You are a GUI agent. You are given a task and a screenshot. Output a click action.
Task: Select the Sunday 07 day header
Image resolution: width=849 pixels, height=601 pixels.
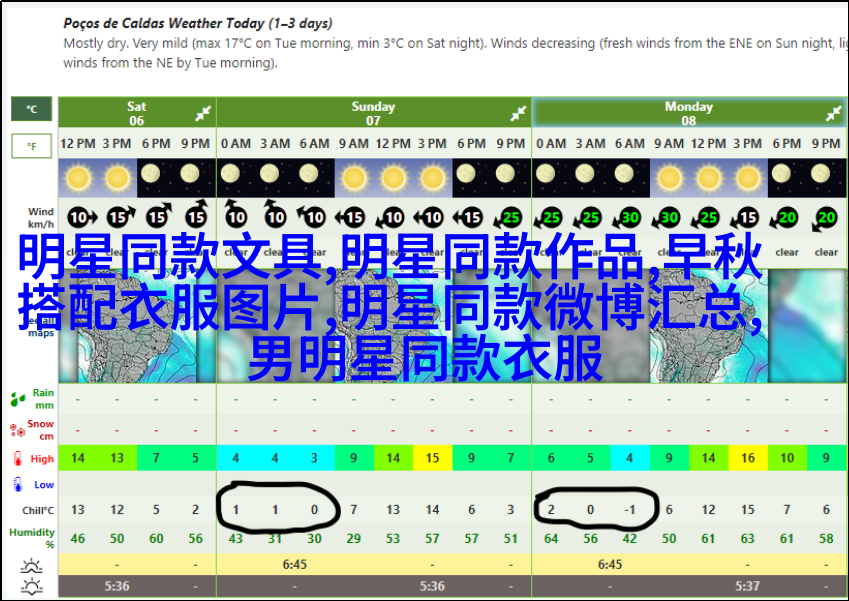click(x=372, y=113)
